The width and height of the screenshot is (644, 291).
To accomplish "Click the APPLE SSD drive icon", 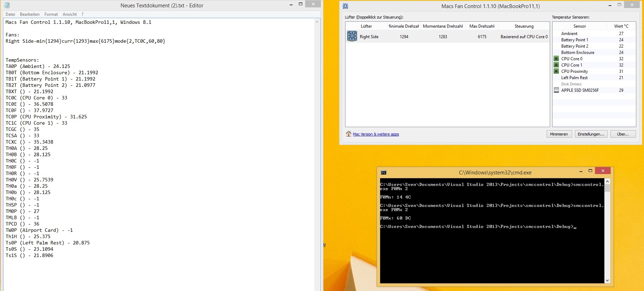I will [x=556, y=90].
